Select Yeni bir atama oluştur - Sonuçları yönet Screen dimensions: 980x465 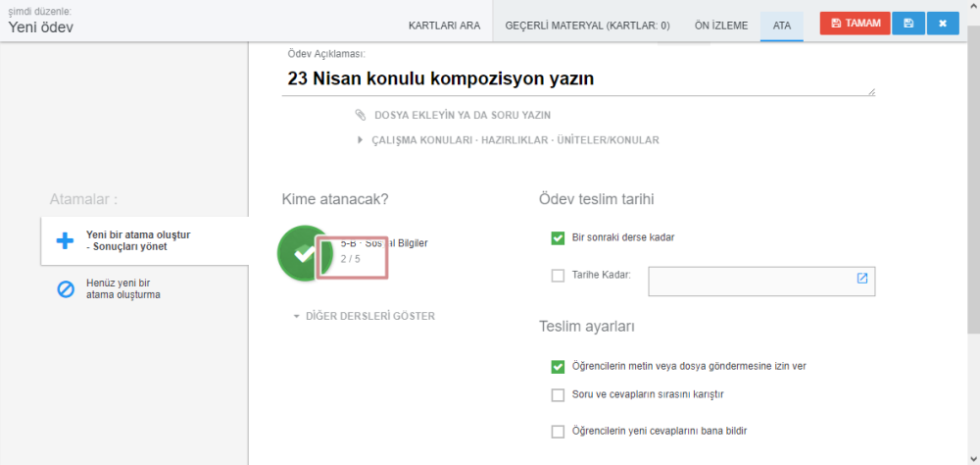click(x=144, y=241)
